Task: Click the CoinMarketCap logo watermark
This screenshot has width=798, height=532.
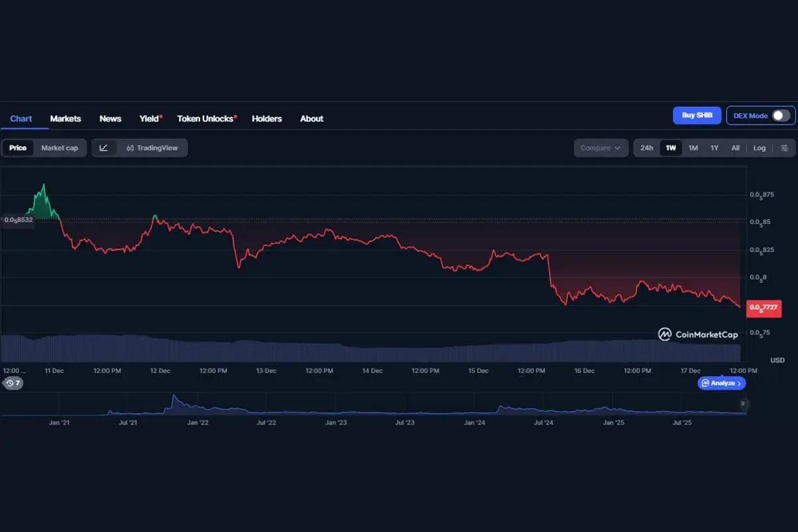Action: pos(698,334)
